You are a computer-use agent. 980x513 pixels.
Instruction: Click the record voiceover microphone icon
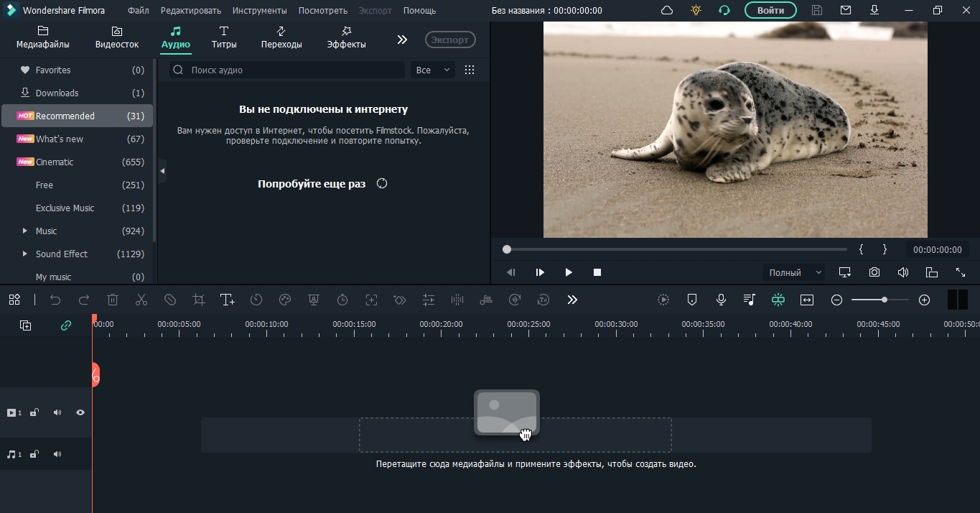[721, 300]
